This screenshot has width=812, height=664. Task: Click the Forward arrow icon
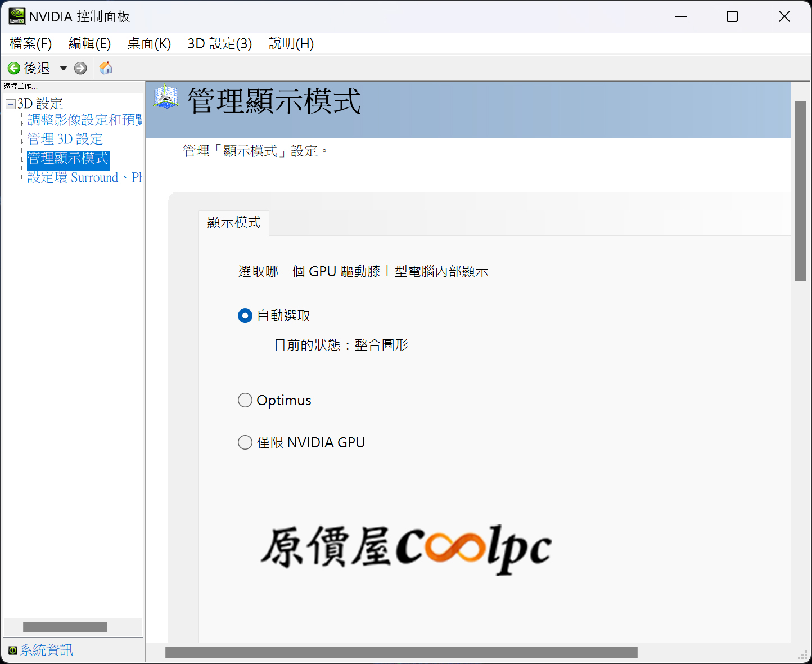click(x=80, y=68)
